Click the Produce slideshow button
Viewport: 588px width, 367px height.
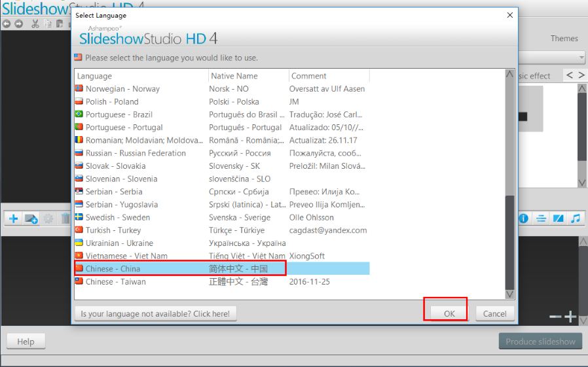(540, 341)
